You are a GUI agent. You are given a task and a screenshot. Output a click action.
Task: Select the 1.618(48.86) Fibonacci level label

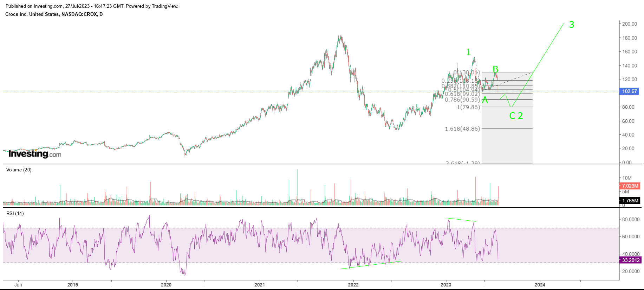462,129
